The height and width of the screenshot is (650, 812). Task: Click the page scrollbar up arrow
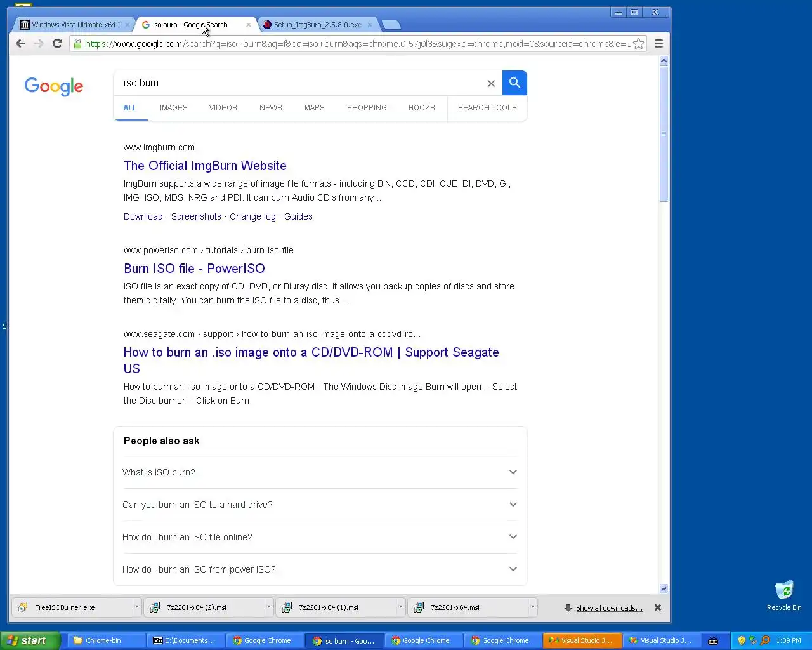click(664, 61)
